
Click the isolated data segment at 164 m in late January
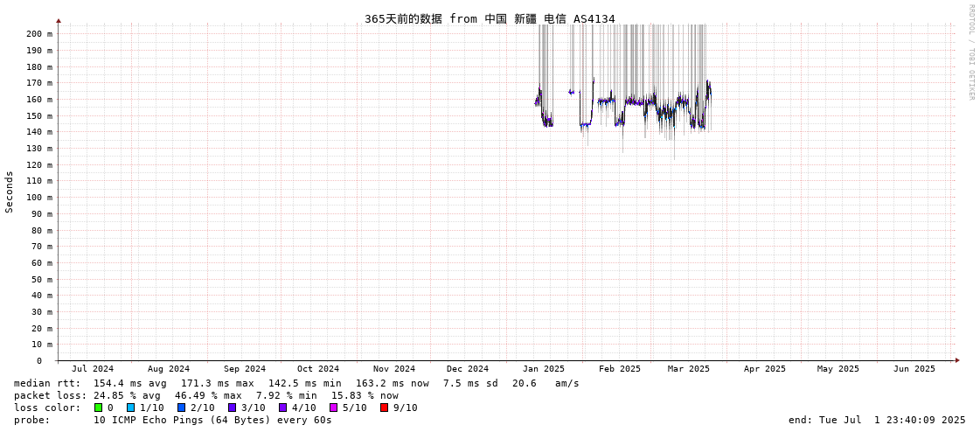click(571, 92)
